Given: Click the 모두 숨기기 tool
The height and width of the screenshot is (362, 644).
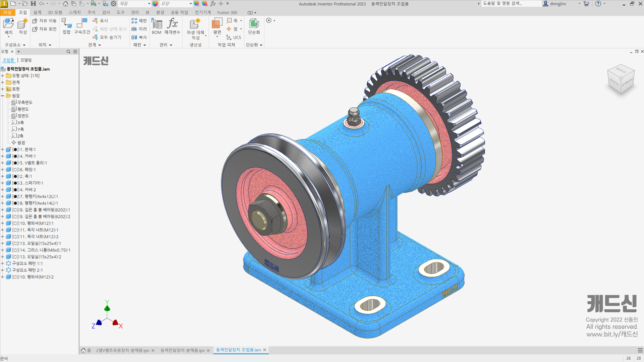Looking at the screenshot, I should 107,38.
